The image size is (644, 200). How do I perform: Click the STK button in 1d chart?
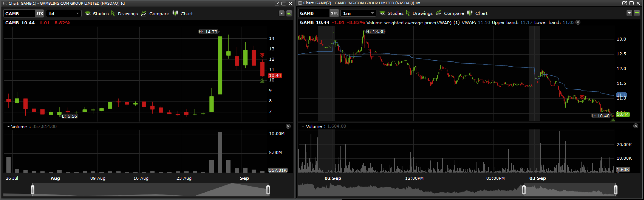39,13
